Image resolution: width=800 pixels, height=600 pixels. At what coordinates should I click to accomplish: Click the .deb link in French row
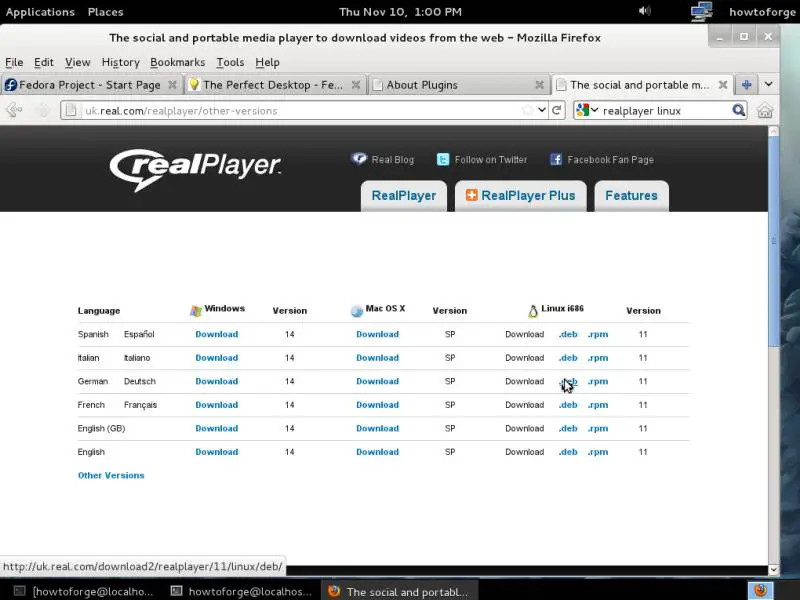(568, 405)
